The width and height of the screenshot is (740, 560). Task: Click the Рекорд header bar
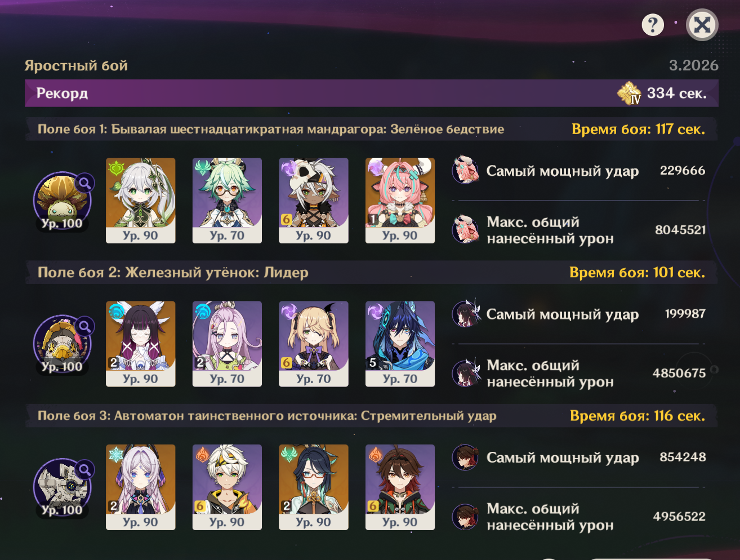coord(372,93)
